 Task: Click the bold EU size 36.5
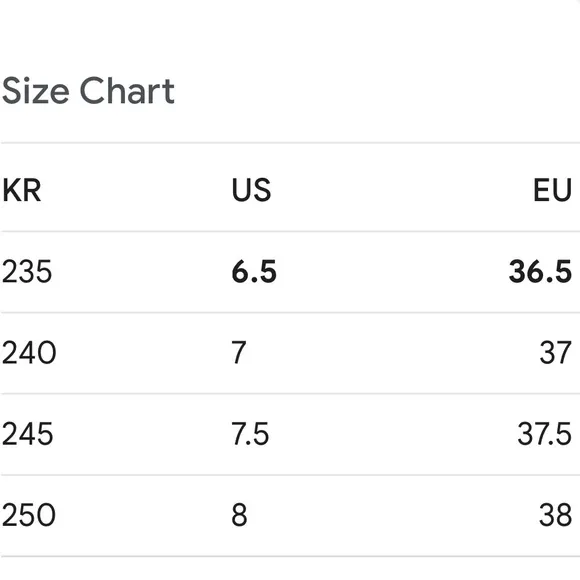[540, 272]
